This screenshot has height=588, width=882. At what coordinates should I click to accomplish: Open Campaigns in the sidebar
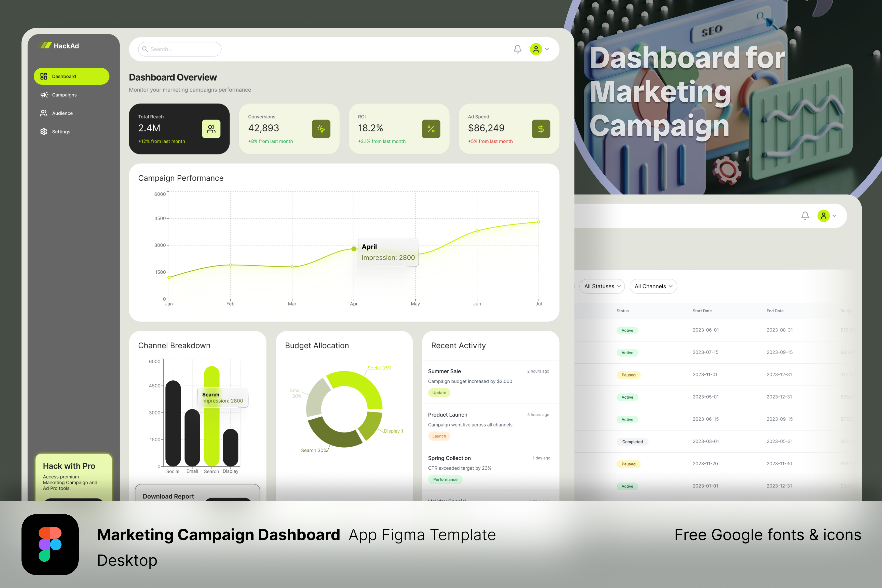click(64, 95)
